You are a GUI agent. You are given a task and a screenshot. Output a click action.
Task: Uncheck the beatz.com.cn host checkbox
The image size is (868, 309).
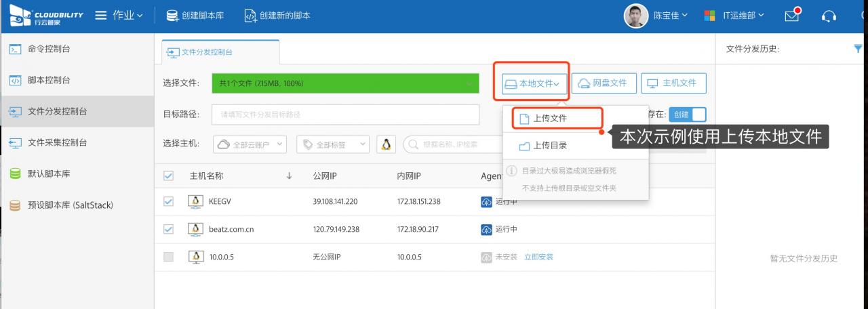click(169, 229)
